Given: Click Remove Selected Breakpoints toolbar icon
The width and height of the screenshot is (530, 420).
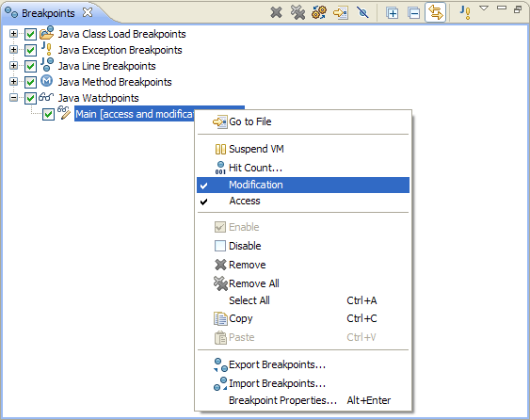Looking at the screenshot, I should [x=276, y=13].
